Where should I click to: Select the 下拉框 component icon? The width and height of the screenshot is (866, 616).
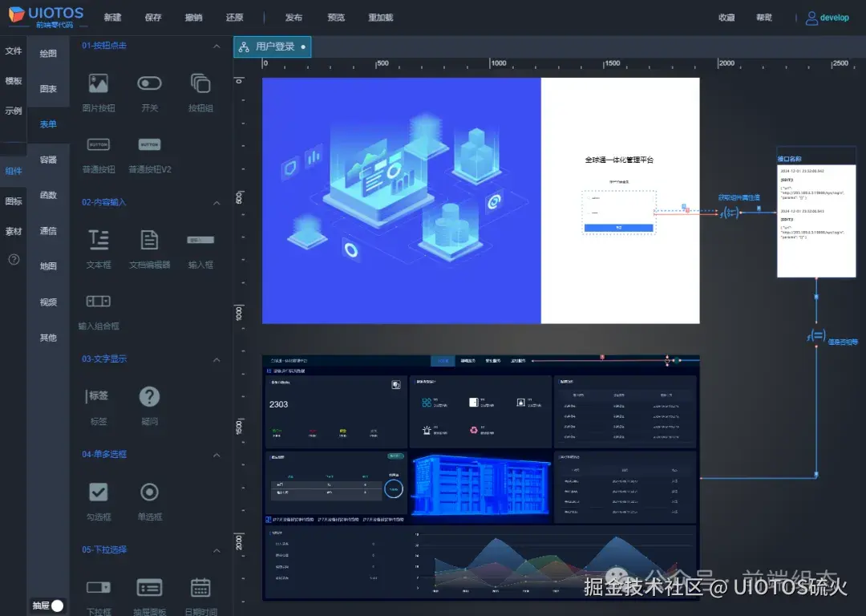(97, 587)
